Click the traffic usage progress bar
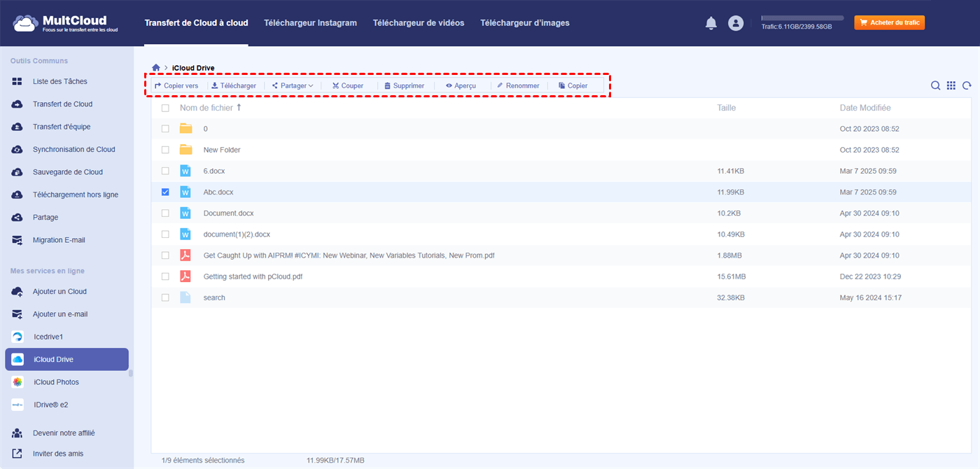980x469 pixels. (x=802, y=18)
